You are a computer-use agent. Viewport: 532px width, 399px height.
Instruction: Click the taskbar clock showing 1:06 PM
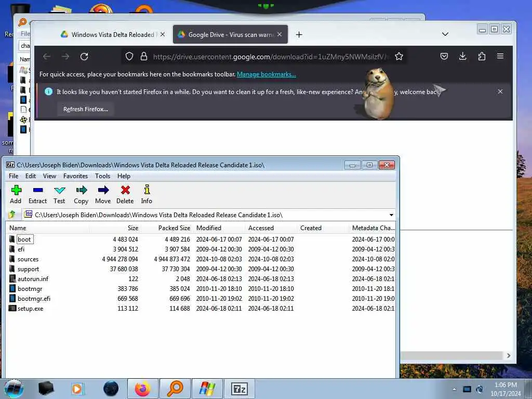pos(506,389)
